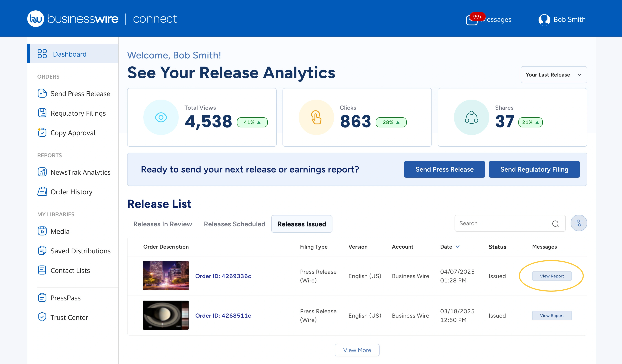Click the Contact Lists icon

pyautogui.click(x=42, y=270)
